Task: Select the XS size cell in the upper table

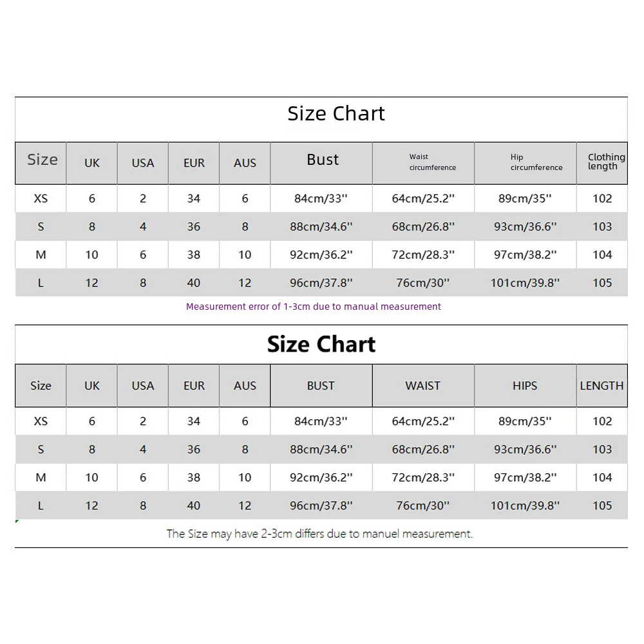Action: click(41, 199)
